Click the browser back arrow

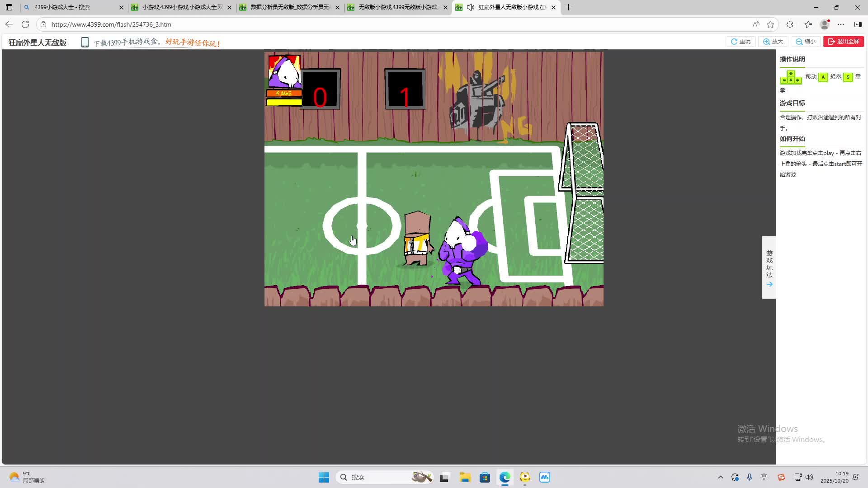click(9, 24)
